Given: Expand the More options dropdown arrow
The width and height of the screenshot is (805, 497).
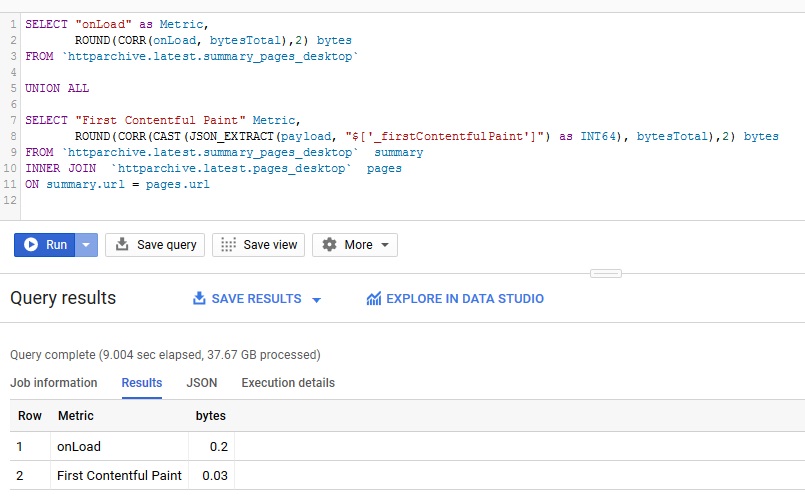Looking at the screenshot, I should pos(384,245).
